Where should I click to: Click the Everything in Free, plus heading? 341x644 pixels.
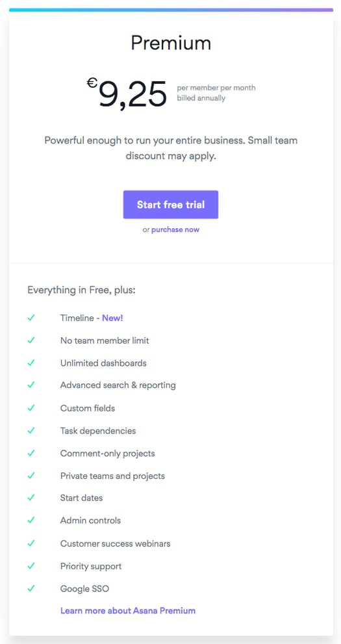(81, 290)
